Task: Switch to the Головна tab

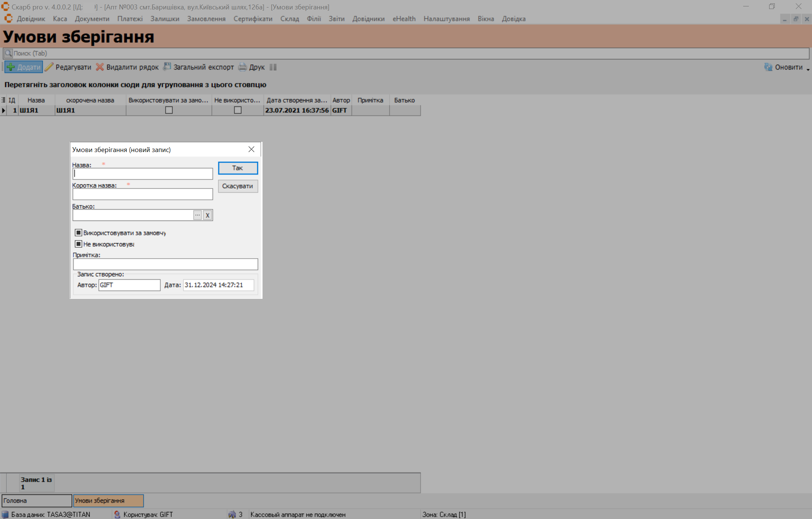Action: click(36, 501)
